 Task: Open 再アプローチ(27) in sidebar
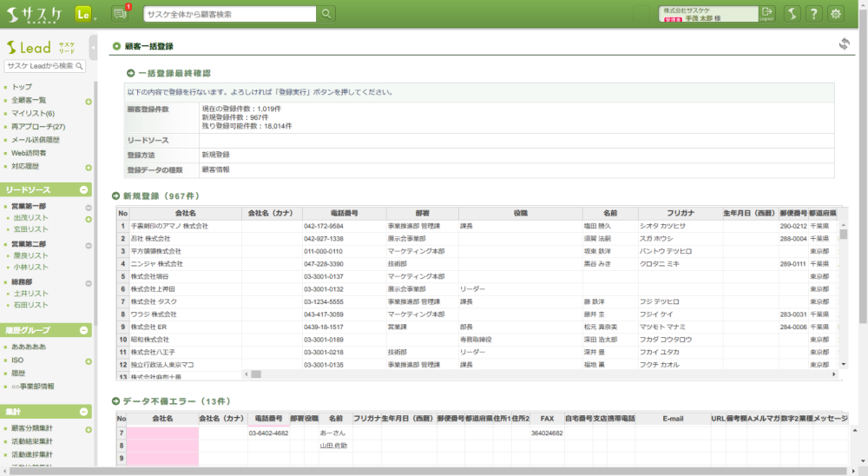coord(38,127)
